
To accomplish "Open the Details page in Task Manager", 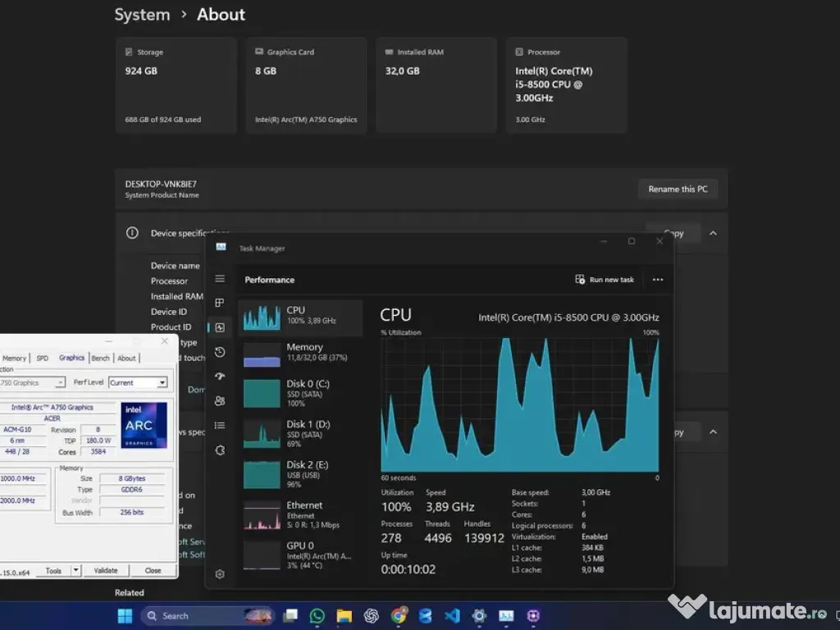I will point(220,425).
